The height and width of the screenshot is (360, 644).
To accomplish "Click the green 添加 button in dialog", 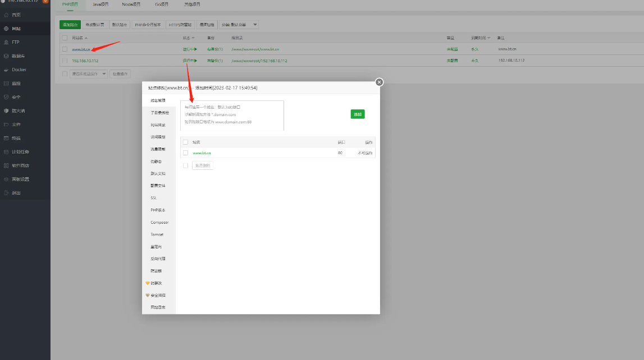I will [x=358, y=114].
